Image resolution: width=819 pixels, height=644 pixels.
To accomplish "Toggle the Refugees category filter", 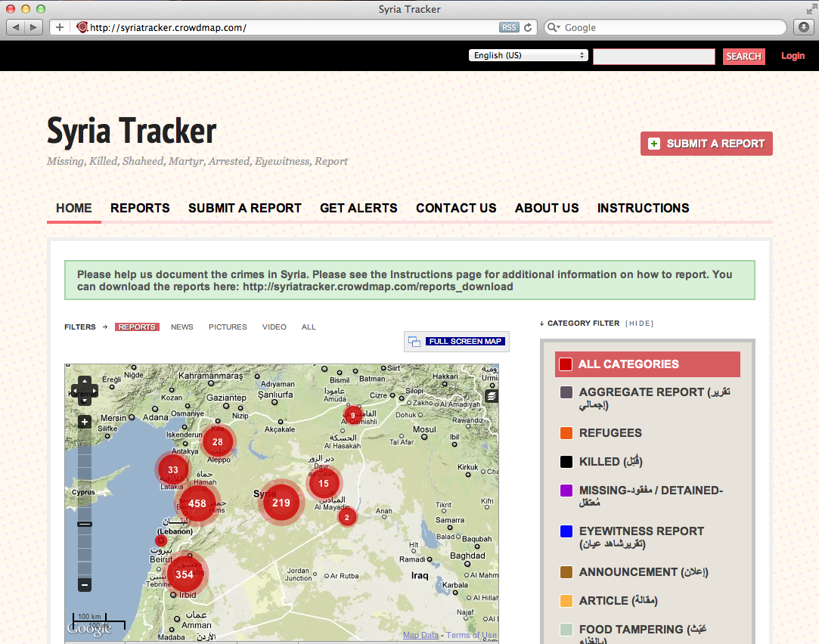I will coord(610,433).
